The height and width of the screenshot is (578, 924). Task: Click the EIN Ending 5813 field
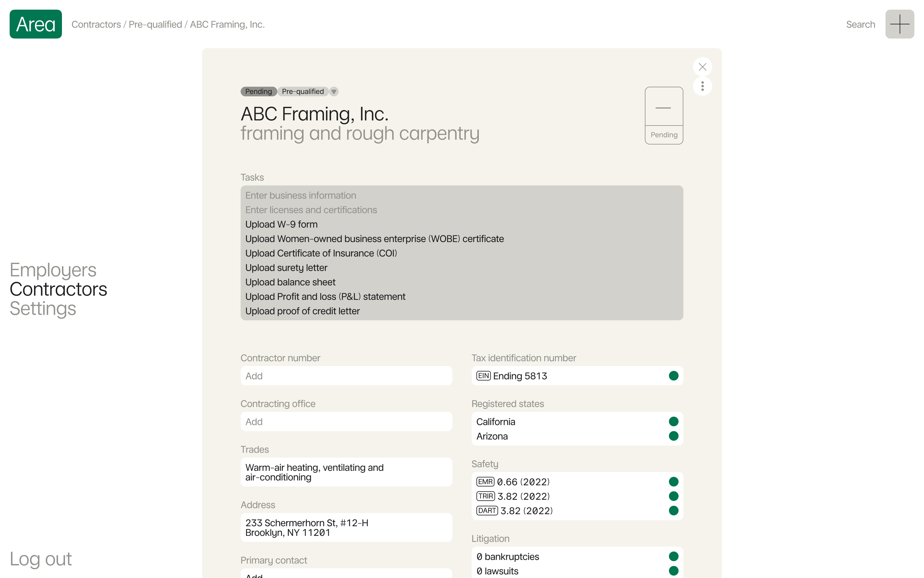[577, 376]
